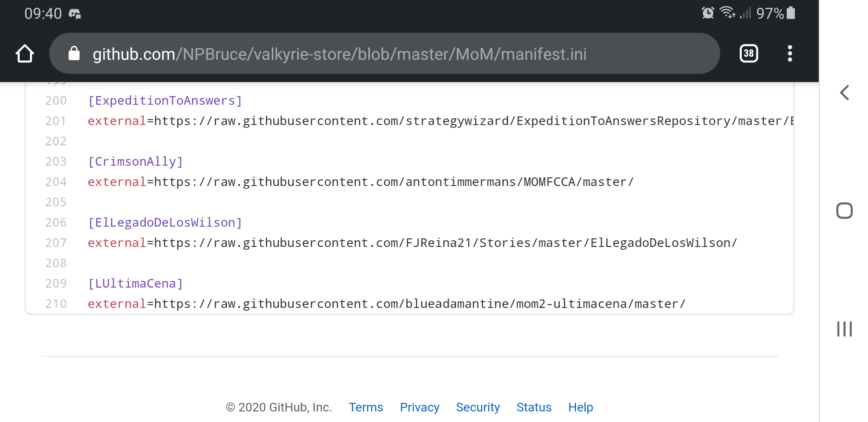
Task: Select line number 206
Action: (x=56, y=222)
